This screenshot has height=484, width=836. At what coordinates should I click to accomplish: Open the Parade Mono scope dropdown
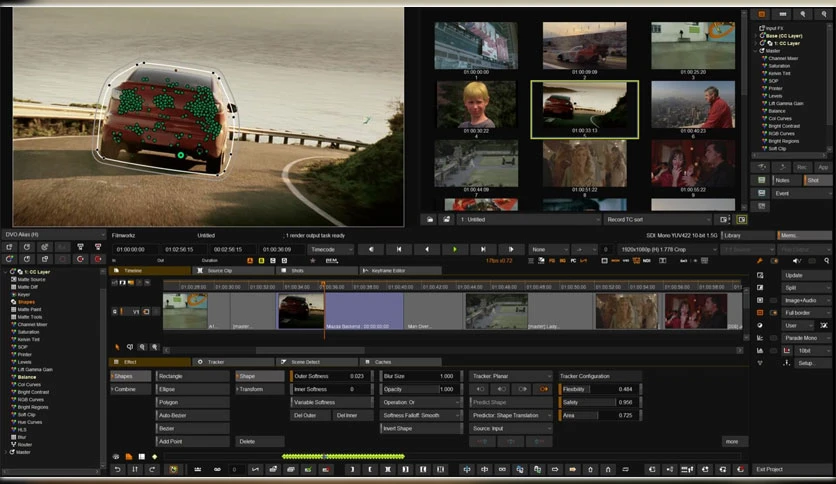click(x=806, y=338)
